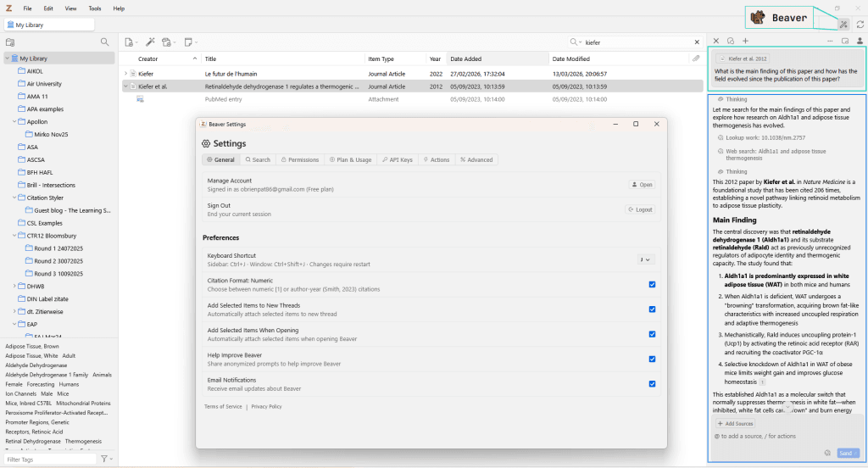Click the attachment paperclip column header
The width and height of the screenshot is (868, 468).
click(696, 58)
